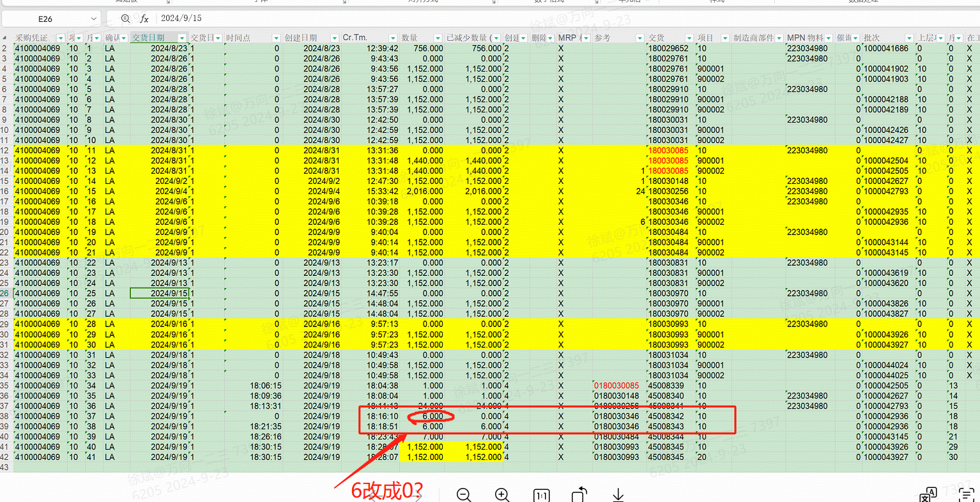
Task: Click the zoom-in magnifier in the viewer toolbar
Action: [x=502, y=495]
